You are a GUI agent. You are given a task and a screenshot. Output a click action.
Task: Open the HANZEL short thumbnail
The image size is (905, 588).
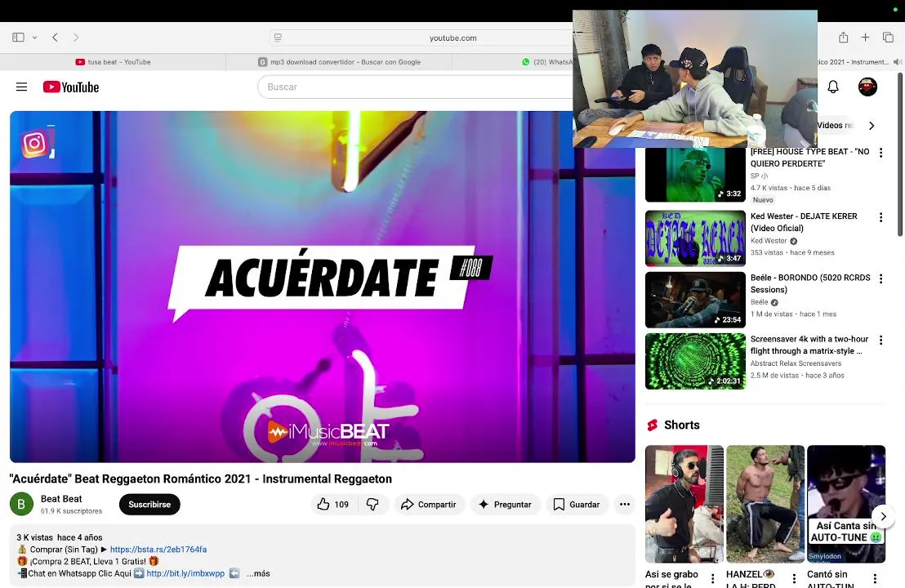765,504
